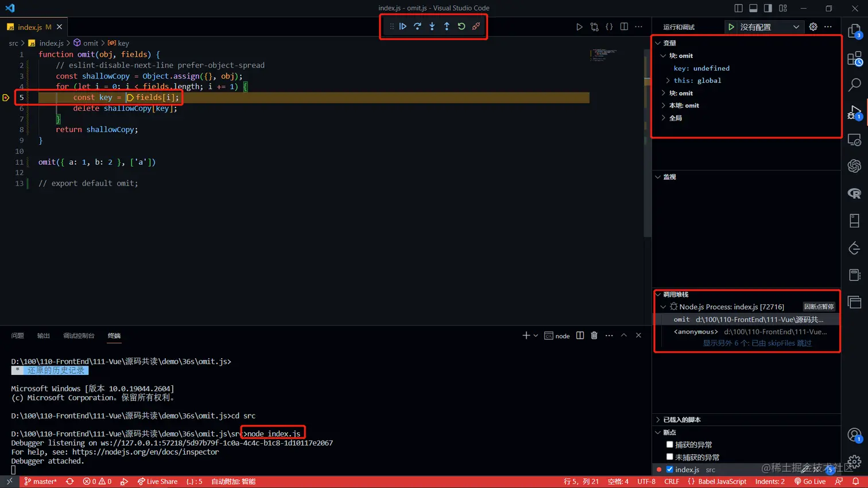Toggle breakpoint on line 5 gutter
Viewport: 868px width, 488px height.
pyautogui.click(x=6, y=98)
